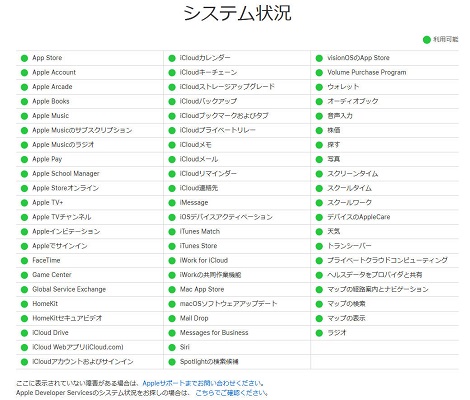470x400 pixels.
Task: Click the Apple Musicのラジオ entry
Action: click(63, 145)
